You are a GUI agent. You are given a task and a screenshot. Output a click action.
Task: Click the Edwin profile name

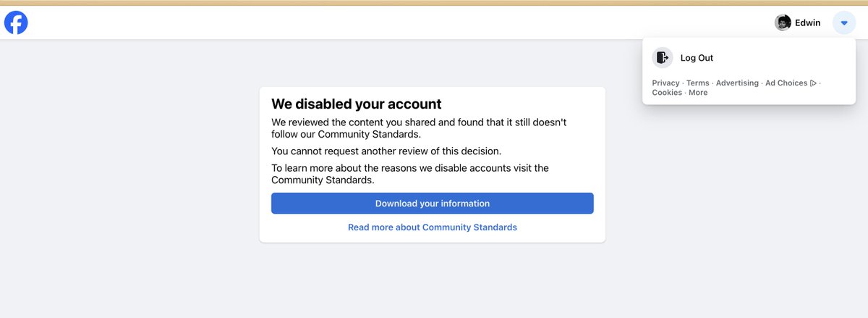pos(808,22)
